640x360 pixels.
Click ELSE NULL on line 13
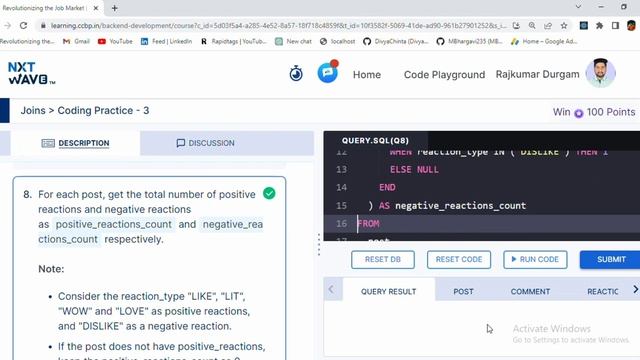click(414, 169)
